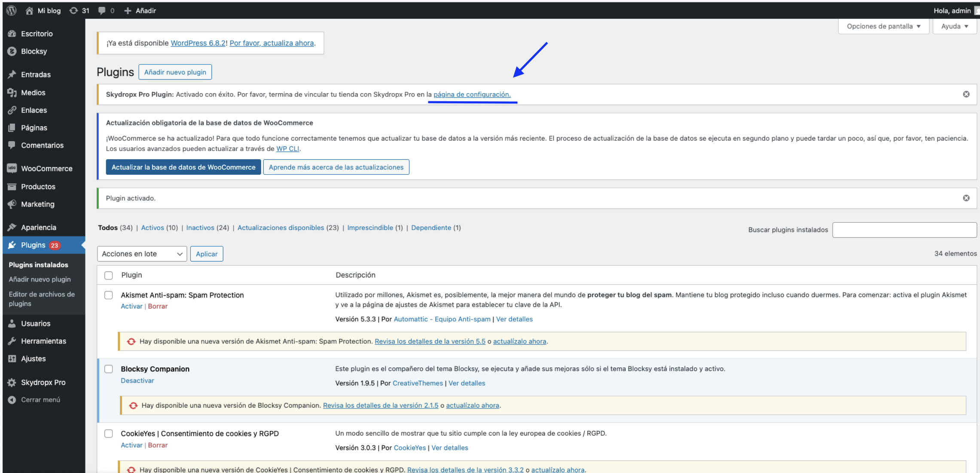Toggle the select-all plugins checkbox

click(109, 275)
